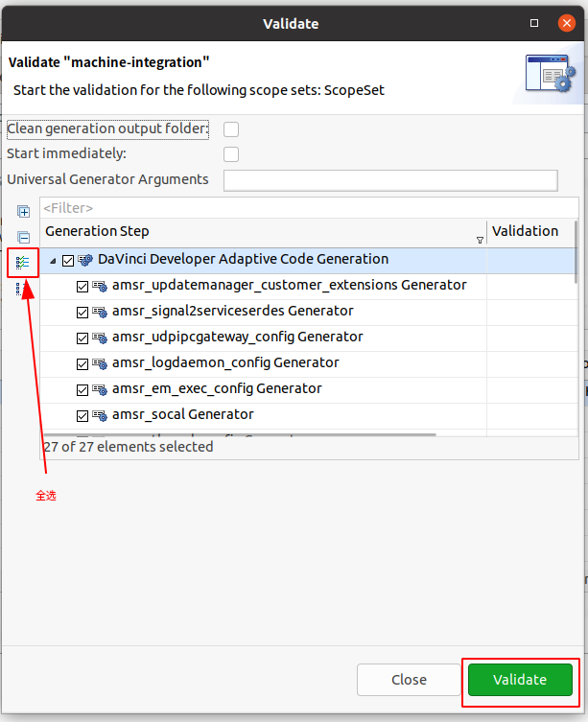Collapse the DaVinci Developer Adaptive Code Generation node
The height and width of the screenshot is (722, 588).
click(x=53, y=261)
